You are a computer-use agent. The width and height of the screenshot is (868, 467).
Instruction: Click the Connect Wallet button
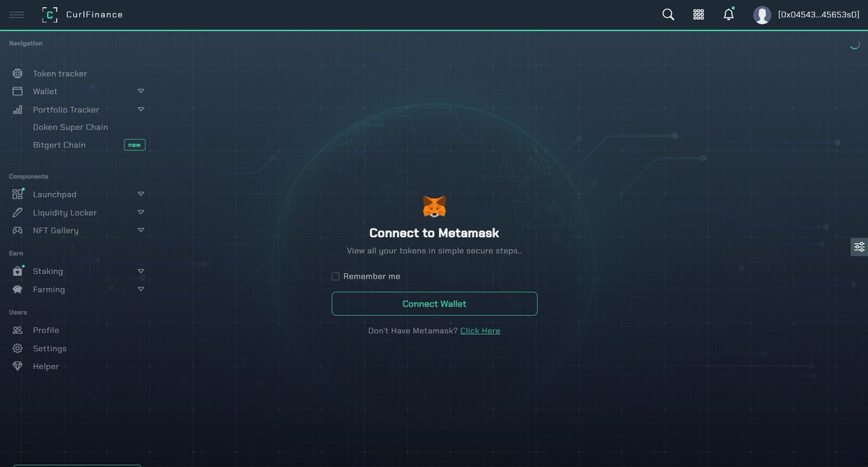point(434,304)
